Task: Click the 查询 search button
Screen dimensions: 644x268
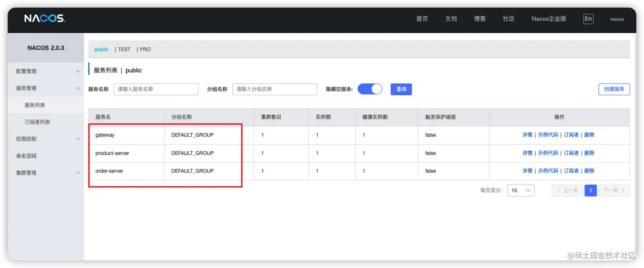Action: click(x=401, y=89)
